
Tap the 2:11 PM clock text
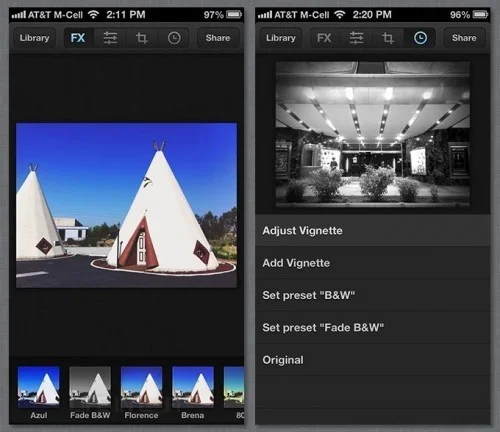tap(126, 15)
